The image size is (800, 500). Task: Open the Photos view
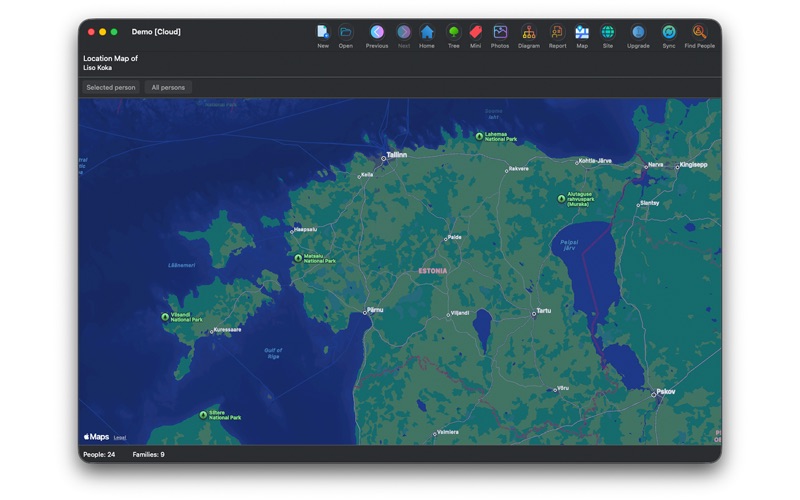[x=500, y=32]
